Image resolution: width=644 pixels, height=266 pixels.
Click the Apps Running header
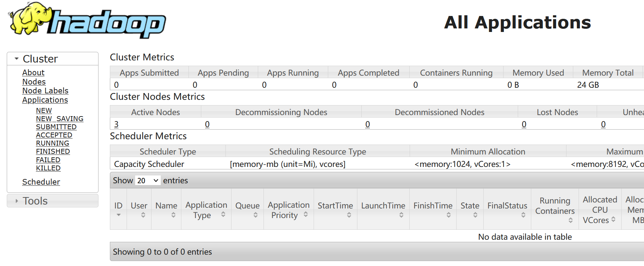[x=293, y=73]
